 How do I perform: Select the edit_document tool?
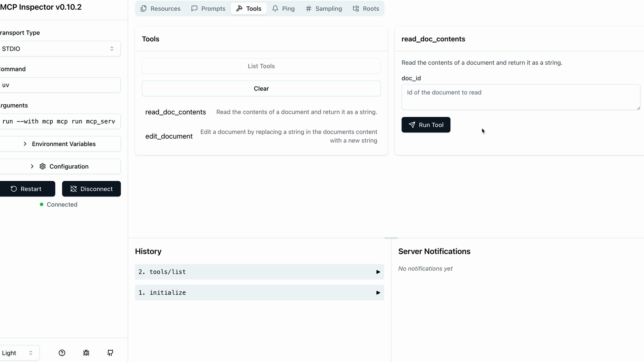click(169, 136)
